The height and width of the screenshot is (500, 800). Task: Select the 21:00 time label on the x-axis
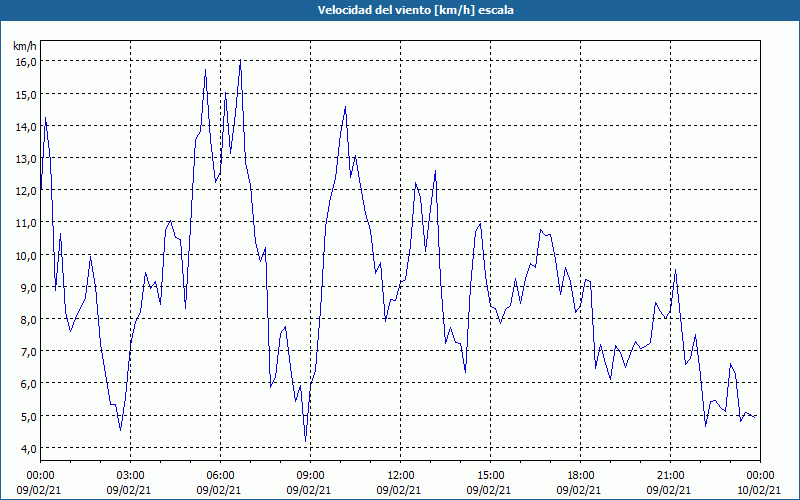point(670,476)
